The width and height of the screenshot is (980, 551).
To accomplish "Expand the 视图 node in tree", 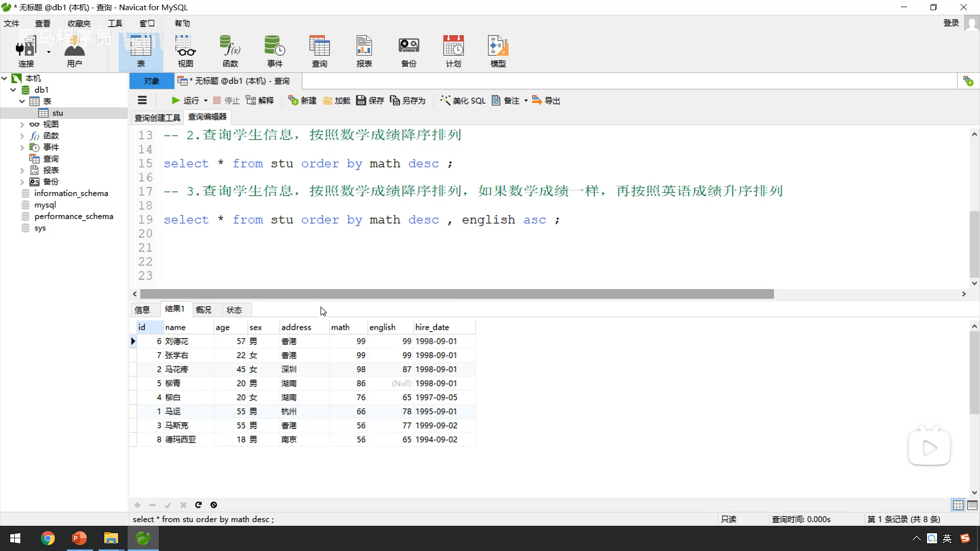I will 22,124.
